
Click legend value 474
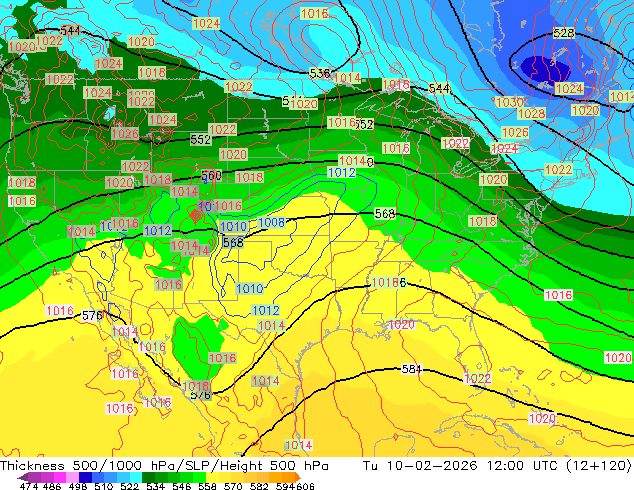coord(29,486)
